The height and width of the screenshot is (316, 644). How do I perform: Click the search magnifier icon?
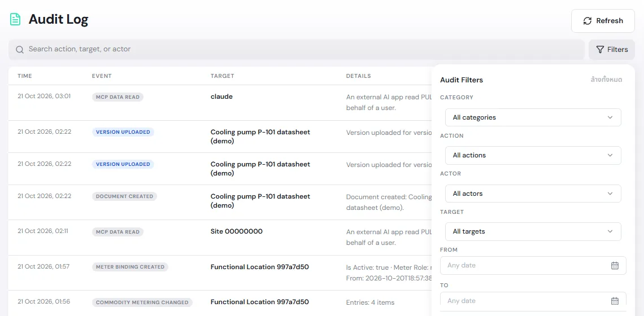coord(19,49)
